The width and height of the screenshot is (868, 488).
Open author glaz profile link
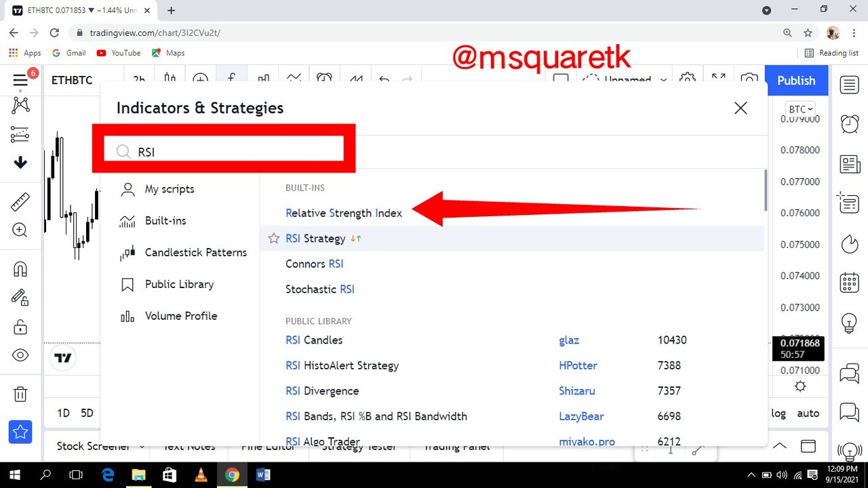point(569,340)
